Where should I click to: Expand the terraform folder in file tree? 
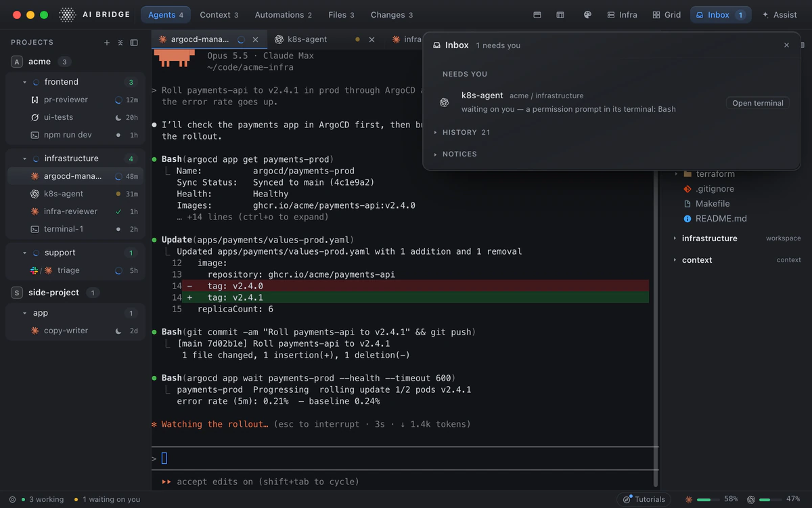click(x=675, y=174)
